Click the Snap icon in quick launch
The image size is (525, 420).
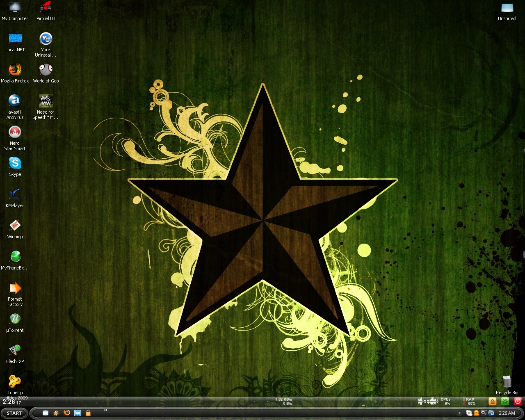(x=77, y=413)
